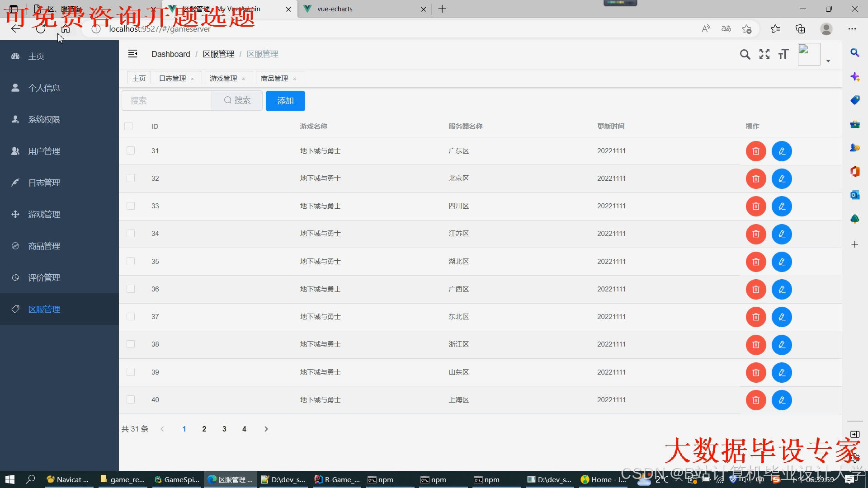The height and width of the screenshot is (488, 868).
Task: Open the font size selector icon
Action: click(x=783, y=55)
